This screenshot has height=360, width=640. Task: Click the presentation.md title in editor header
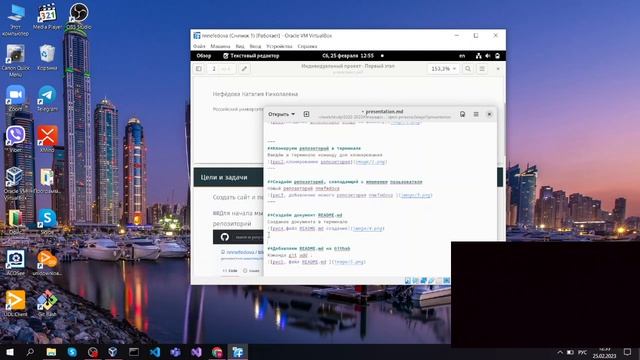point(384,111)
